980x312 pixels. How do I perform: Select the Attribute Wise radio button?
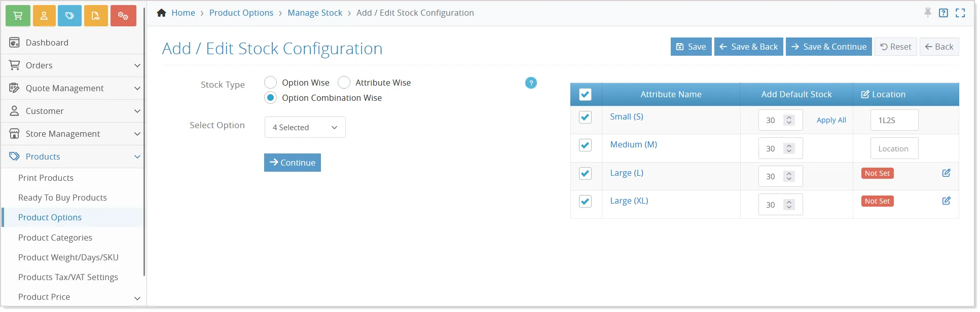pyautogui.click(x=344, y=83)
